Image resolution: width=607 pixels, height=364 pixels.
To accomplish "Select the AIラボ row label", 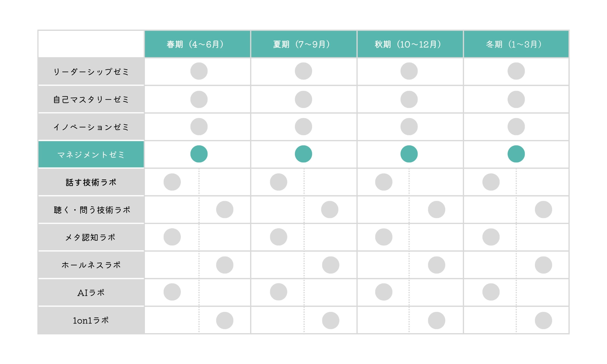I will point(91,293).
